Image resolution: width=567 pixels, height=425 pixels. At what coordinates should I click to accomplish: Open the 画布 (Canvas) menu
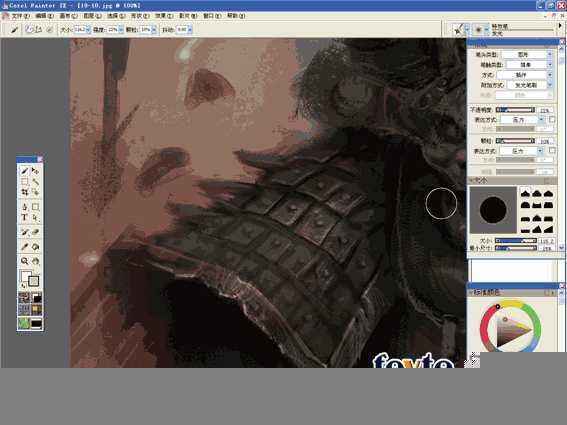(x=68, y=16)
